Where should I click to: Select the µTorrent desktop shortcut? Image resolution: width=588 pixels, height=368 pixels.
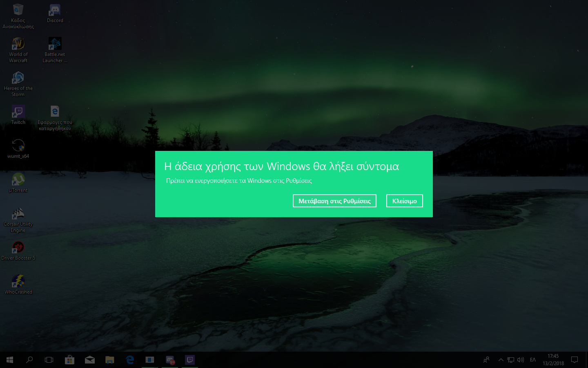18,183
